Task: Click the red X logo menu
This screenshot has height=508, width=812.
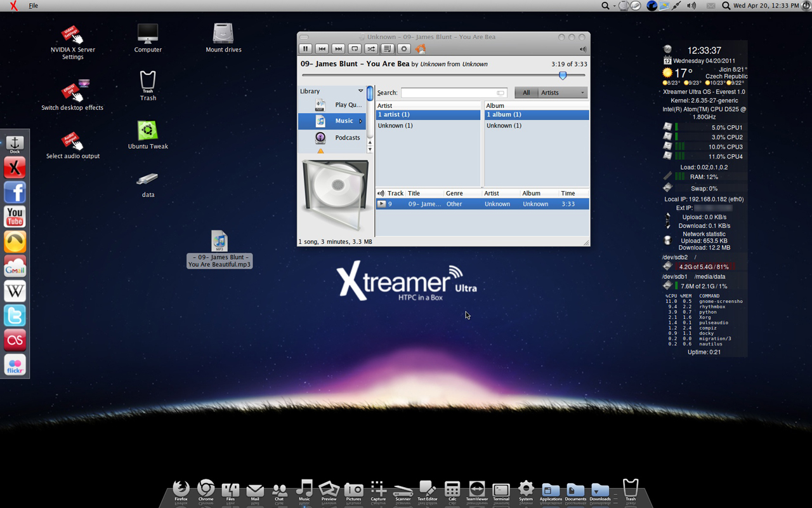Action: (x=13, y=6)
